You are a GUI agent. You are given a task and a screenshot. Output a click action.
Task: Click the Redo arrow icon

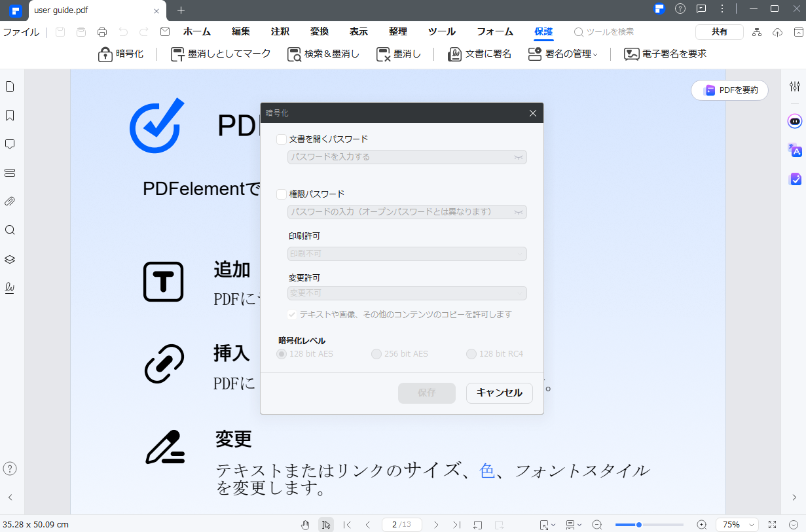tap(143, 32)
